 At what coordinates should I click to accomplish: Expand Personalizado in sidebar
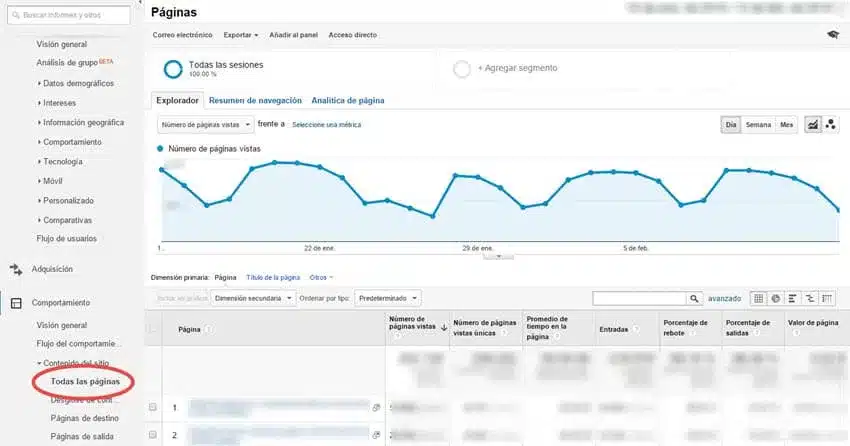tap(66, 201)
